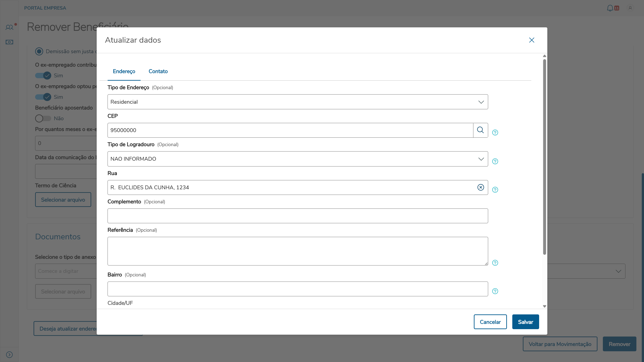Click the CEP search magnifier icon
Viewport: 644px width, 362px height.
tap(480, 130)
